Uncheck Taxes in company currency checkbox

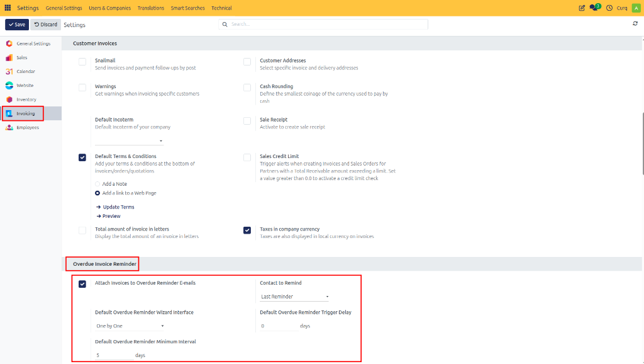tap(247, 230)
